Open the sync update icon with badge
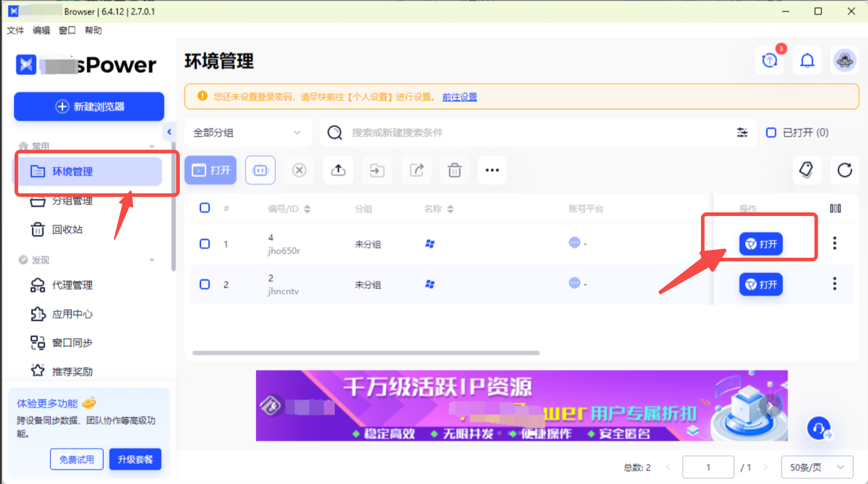Viewport: 868px width, 484px height. pos(770,60)
